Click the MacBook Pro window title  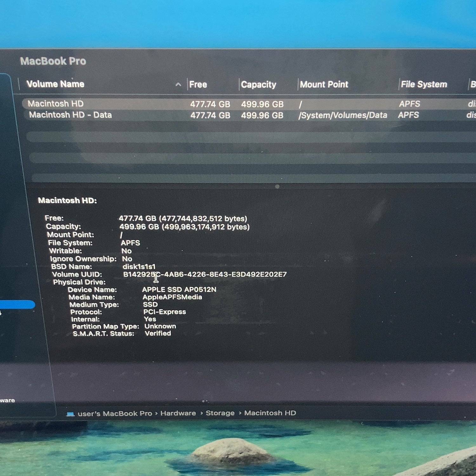pyautogui.click(x=53, y=61)
